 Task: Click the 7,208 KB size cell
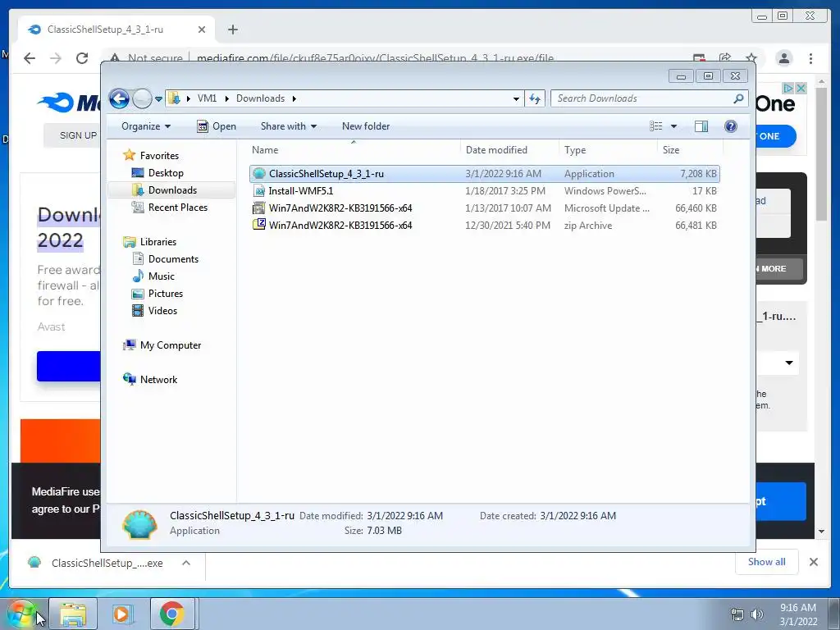698,174
